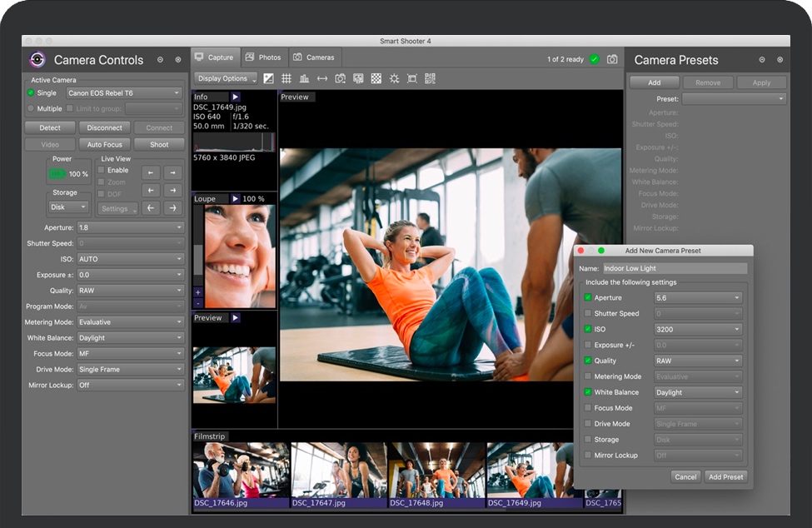
Task: Uncheck ISO in the preset dialog
Action: coord(588,330)
